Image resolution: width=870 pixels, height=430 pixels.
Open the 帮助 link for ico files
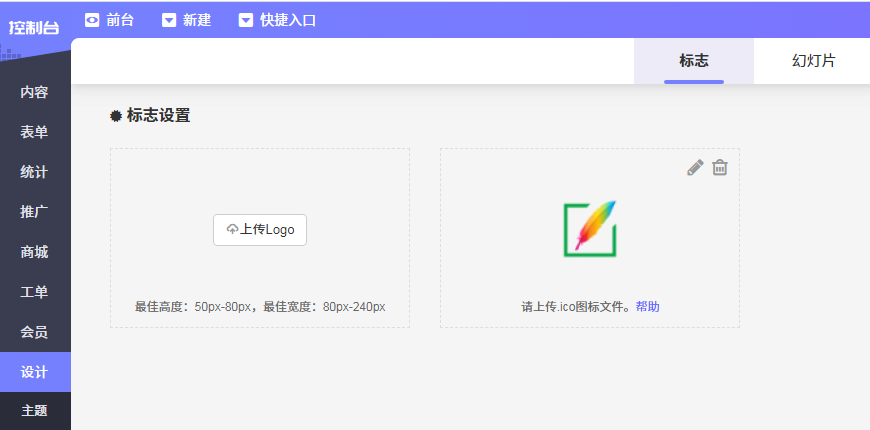[x=648, y=307]
